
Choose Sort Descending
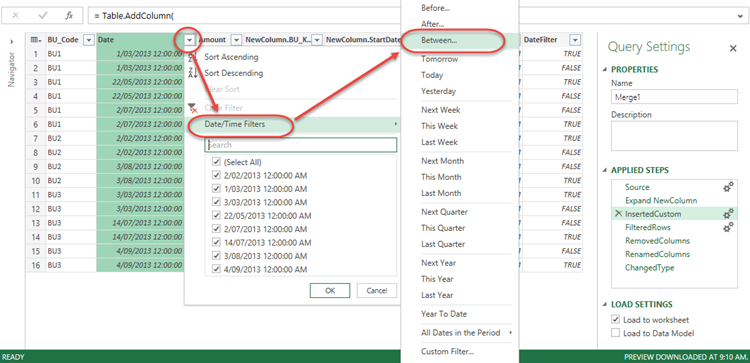(233, 73)
